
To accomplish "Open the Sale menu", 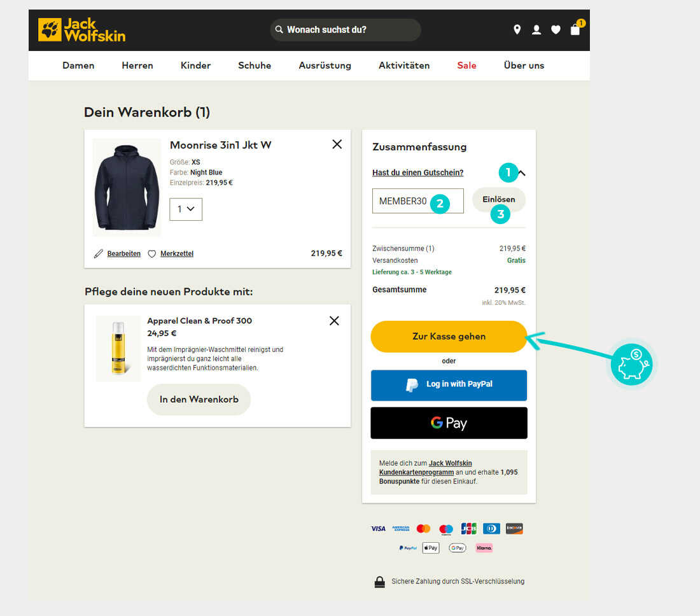I will tap(466, 65).
